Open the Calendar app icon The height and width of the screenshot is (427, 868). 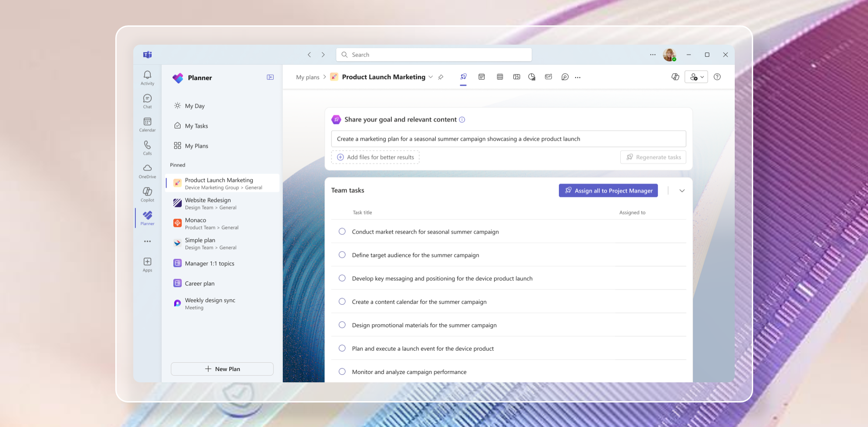[x=147, y=124]
